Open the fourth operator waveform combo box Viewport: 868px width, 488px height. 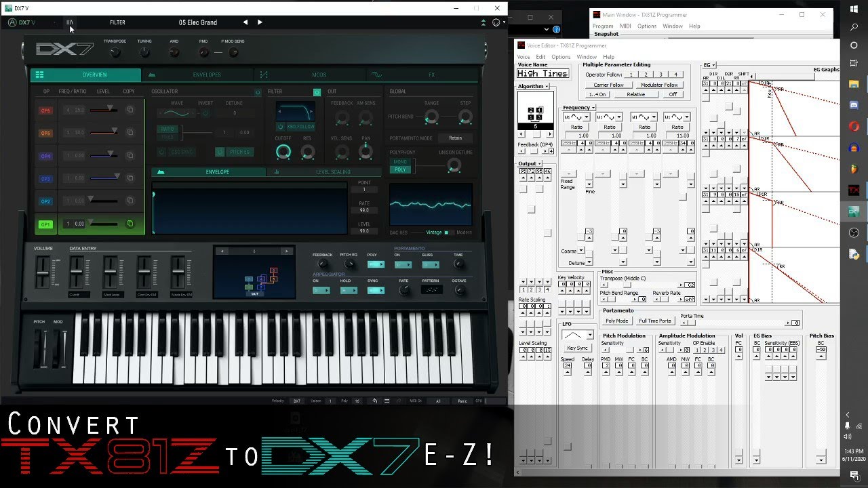(x=677, y=117)
